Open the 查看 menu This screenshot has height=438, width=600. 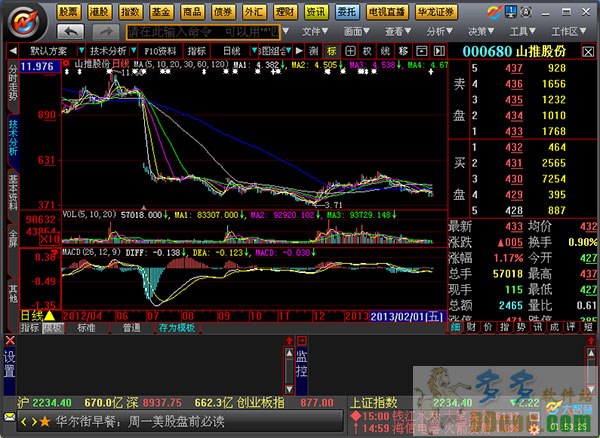click(x=398, y=31)
